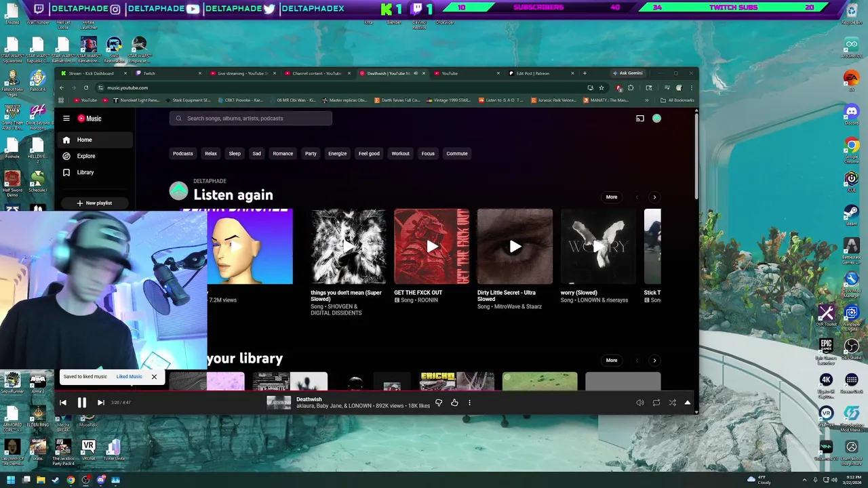Go to Home in the sidebar
This screenshot has height=488, width=868.
(x=94, y=140)
